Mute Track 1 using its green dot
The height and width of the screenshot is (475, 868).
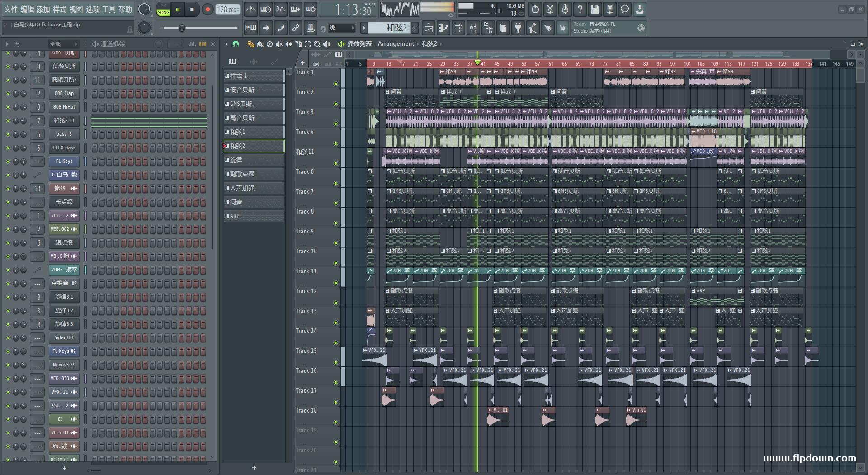(335, 84)
